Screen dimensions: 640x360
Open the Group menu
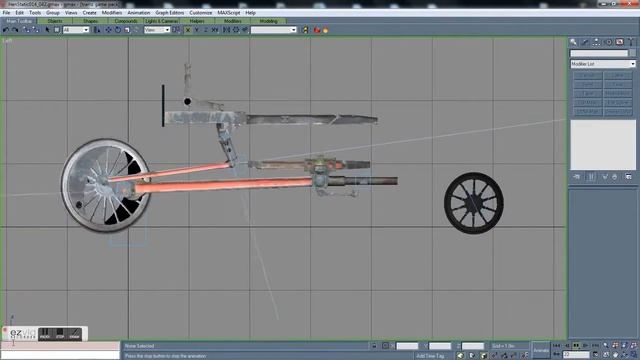tap(53, 13)
